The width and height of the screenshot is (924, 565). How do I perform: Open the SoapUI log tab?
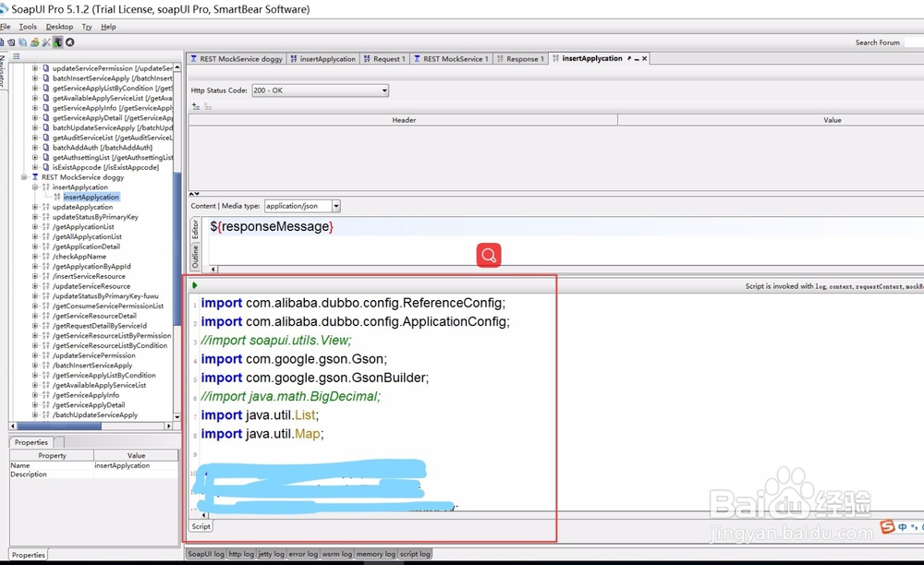(x=206, y=554)
